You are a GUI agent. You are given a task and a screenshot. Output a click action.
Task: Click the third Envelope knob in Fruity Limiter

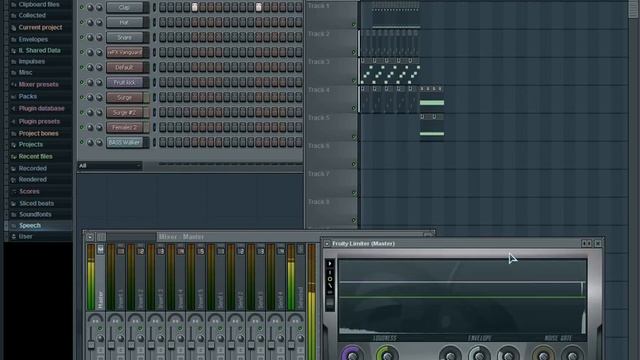click(x=509, y=354)
